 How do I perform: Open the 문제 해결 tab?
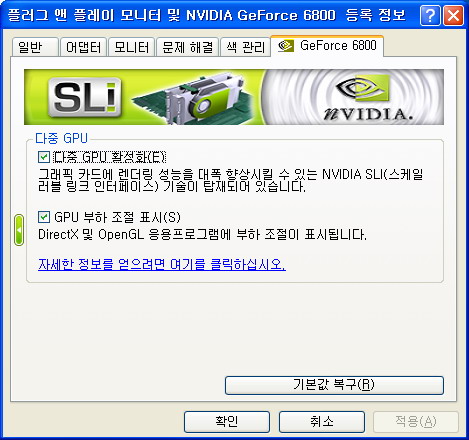tap(187, 47)
